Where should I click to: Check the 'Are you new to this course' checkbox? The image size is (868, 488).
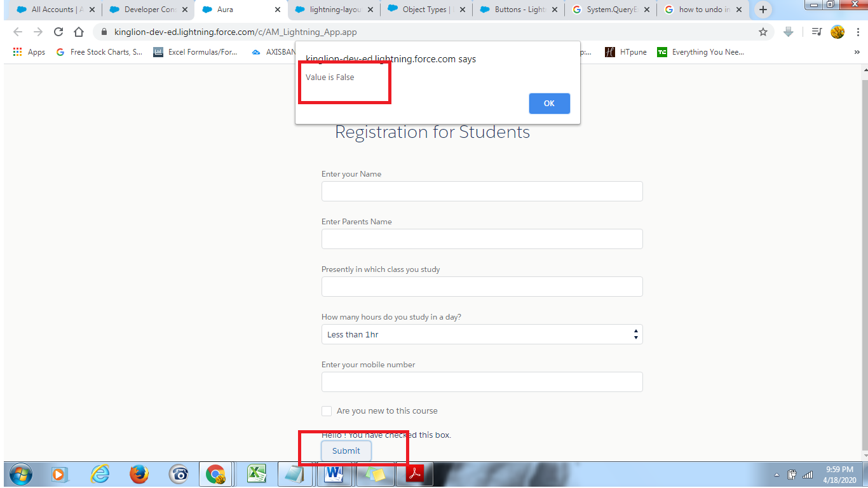[x=327, y=410]
